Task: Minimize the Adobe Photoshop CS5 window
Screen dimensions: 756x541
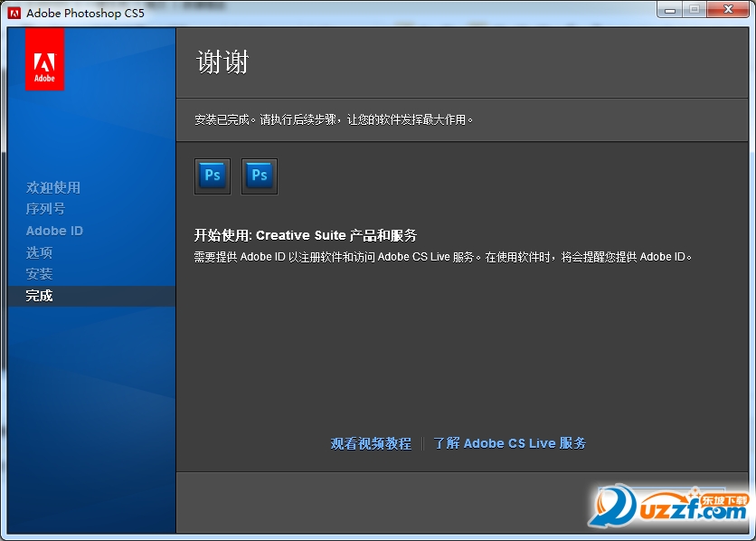Action: (670, 10)
